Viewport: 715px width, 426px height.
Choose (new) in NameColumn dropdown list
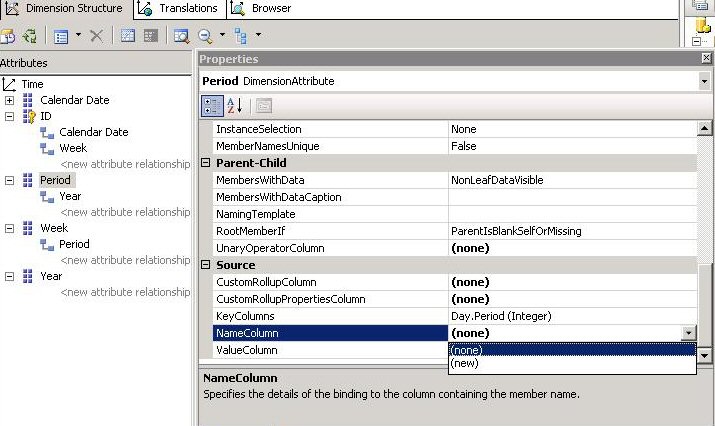[x=572, y=364]
